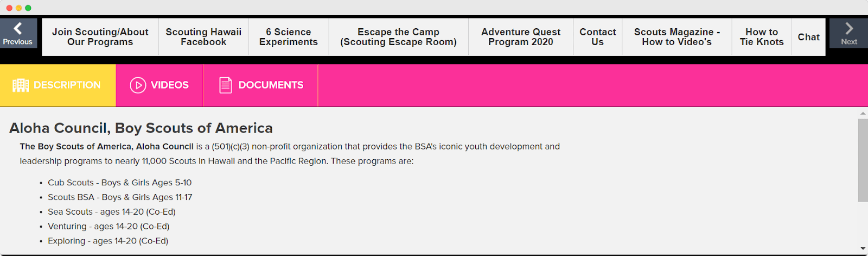
Task: Open the Contact Us tab
Action: 597,37
